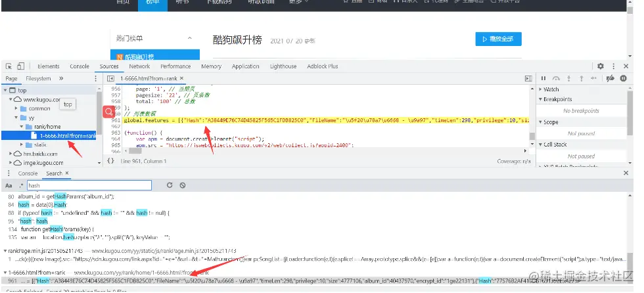
Task: Toggle the file navigator sidebar icon
Action: tap(110, 78)
